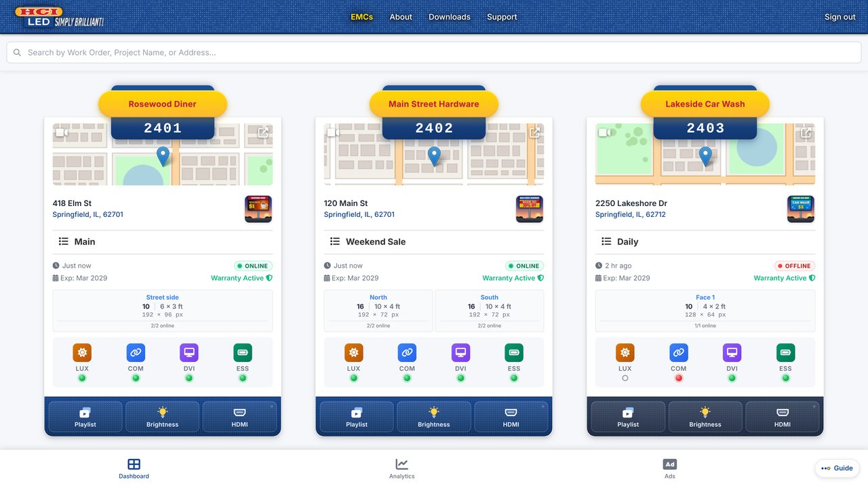Click DVI icon on Lakeside Car Wash card

[732, 352]
